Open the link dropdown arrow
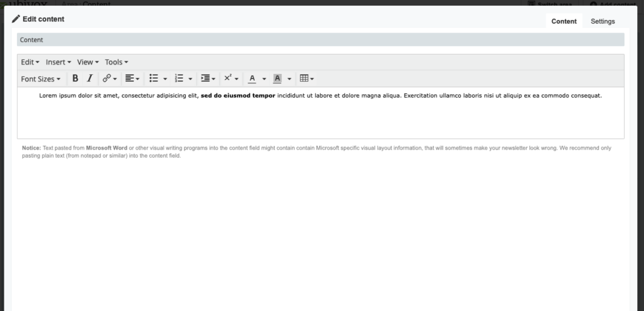The height and width of the screenshot is (311, 644). pos(115,79)
